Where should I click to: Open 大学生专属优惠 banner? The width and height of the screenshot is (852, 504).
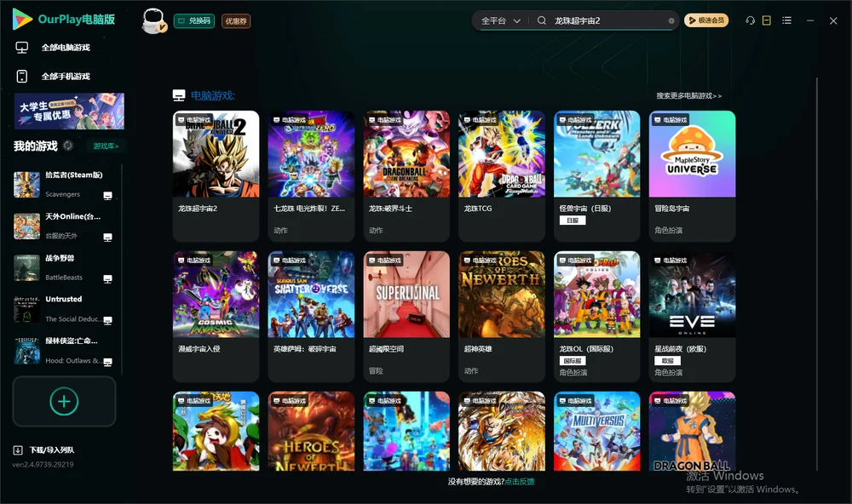coord(69,112)
